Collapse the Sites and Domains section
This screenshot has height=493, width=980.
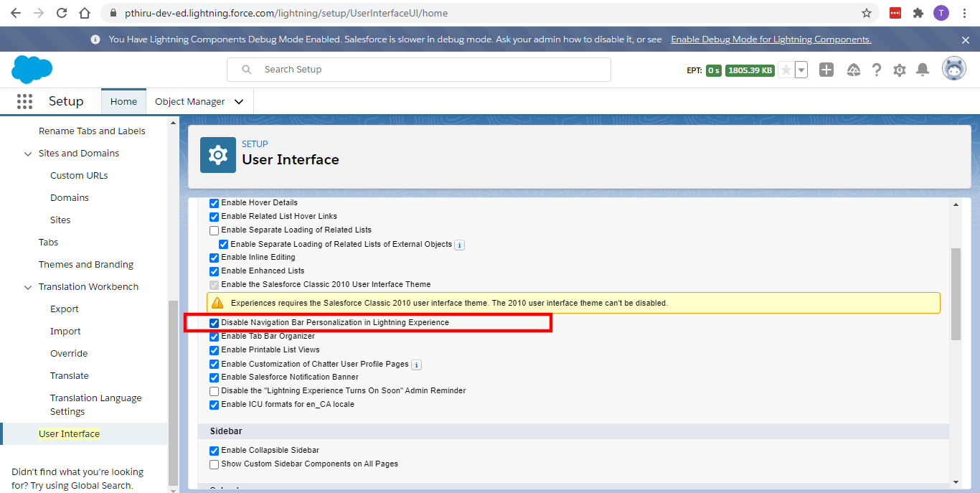28,153
